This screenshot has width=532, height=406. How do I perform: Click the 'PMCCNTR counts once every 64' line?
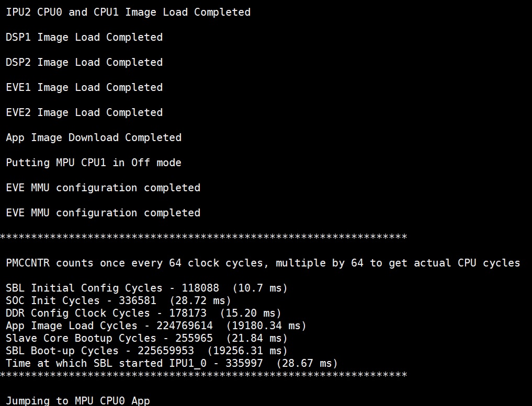point(263,263)
